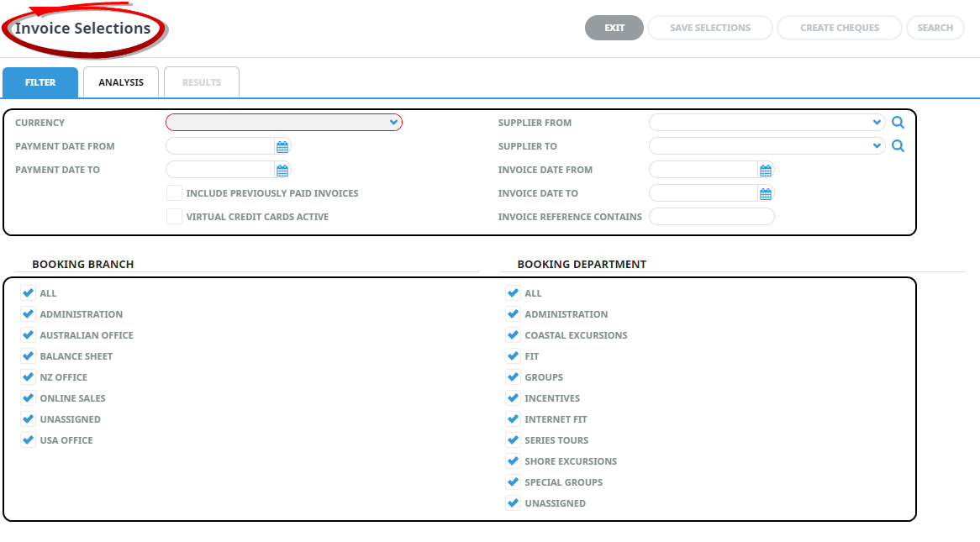Viewport: 980px width, 542px height.
Task: Switch to the Analysis tab
Action: 121,82
